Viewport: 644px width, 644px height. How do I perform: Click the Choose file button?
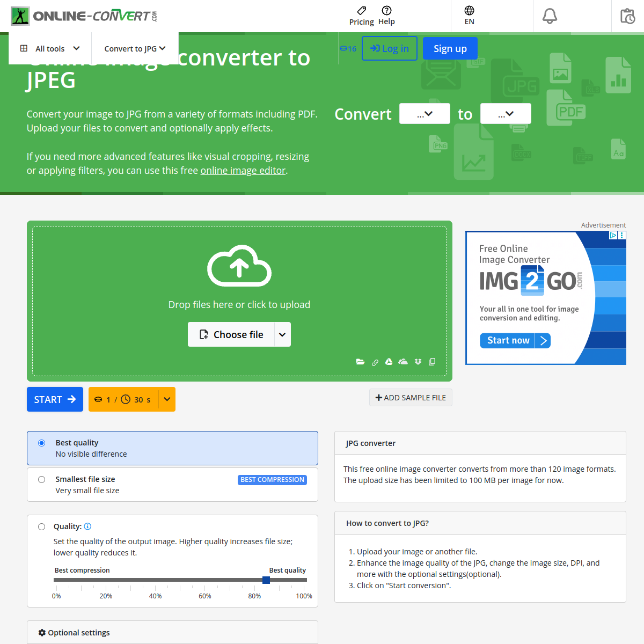click(x=231, y=334)
